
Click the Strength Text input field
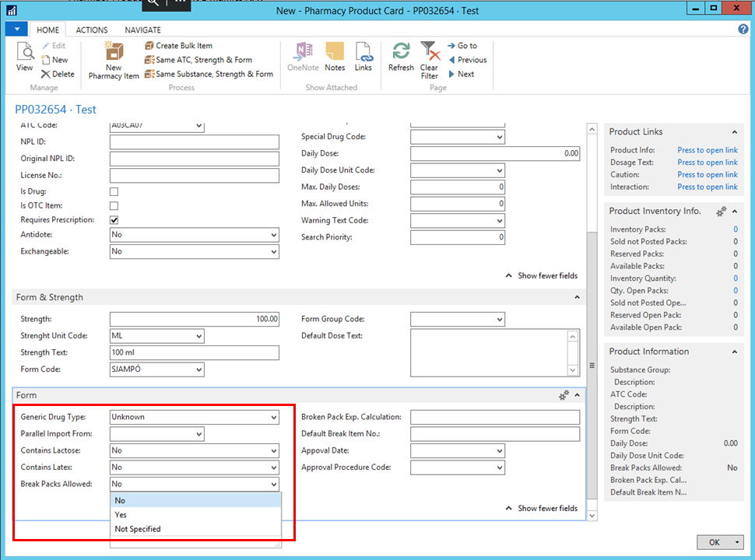click(x=194, y=353)
